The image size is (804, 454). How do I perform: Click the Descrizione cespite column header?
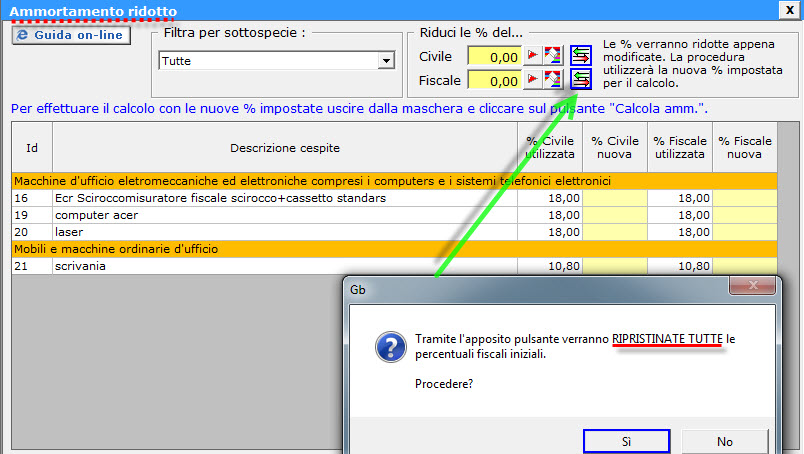284,148
